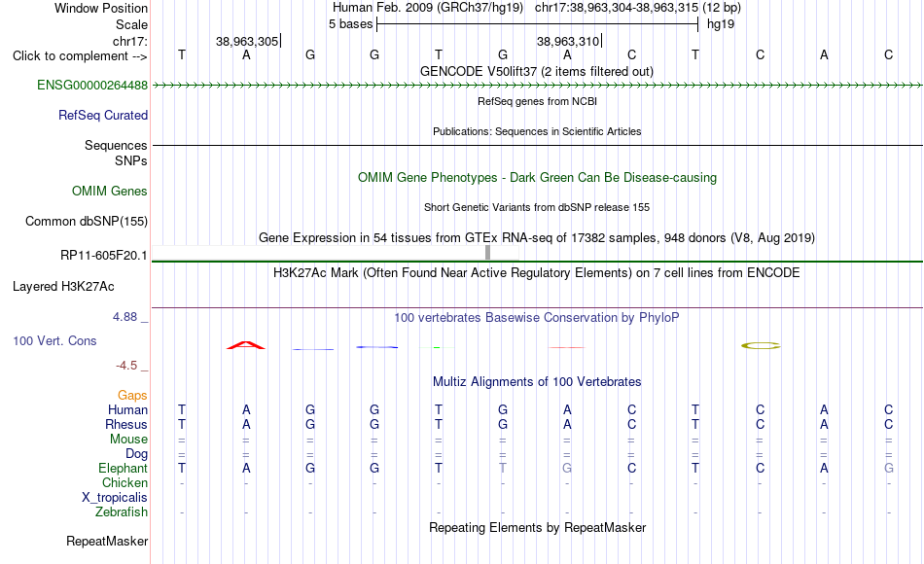The height and width of the screenshot is (564, 924).
Task: Select the gray GTEx expression bar
Action: pyautogui.click(x=487, y=252)
